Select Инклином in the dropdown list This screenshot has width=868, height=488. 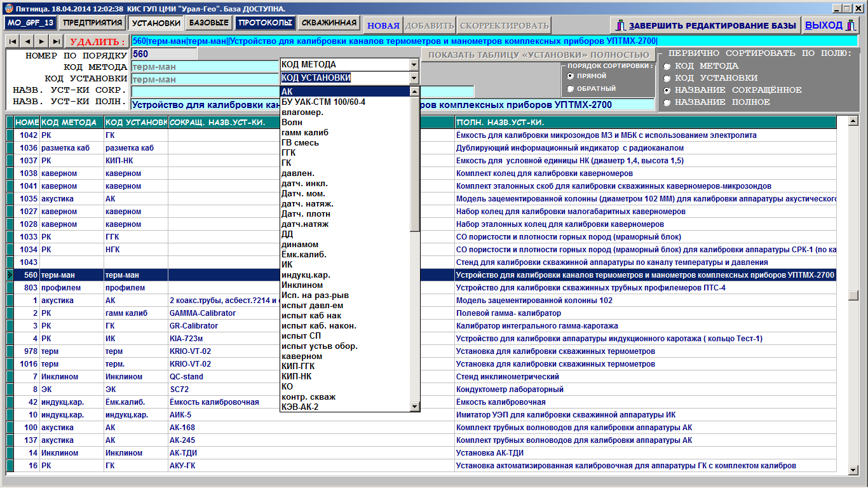pos(345,285)
